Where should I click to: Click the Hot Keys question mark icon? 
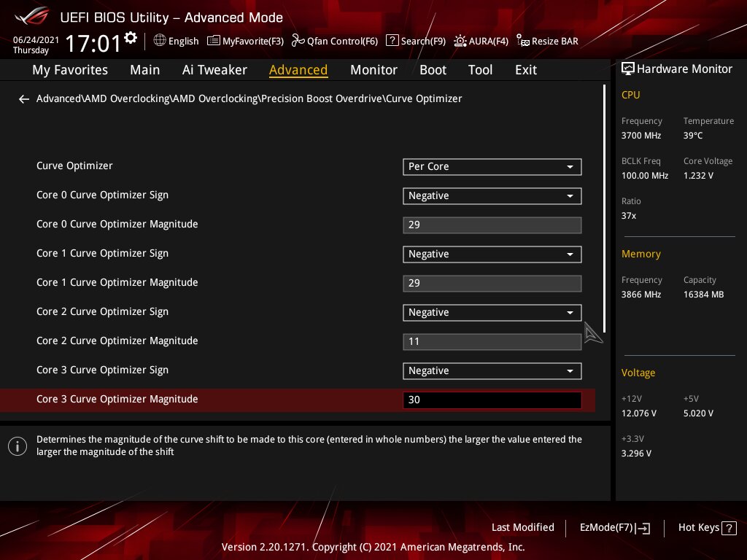(729, 528)
